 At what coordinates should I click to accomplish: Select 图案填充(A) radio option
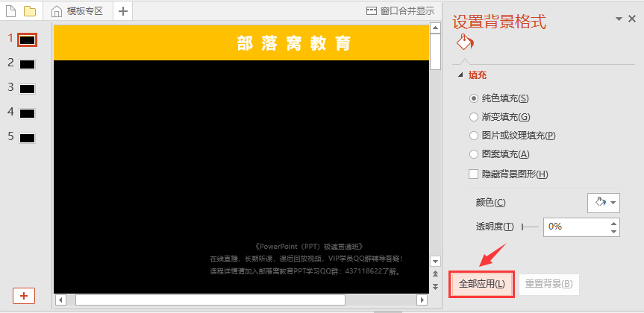point(474,154)
